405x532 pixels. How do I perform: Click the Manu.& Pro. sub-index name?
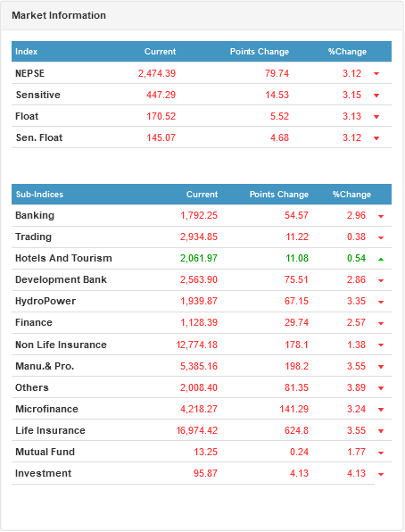45,366
